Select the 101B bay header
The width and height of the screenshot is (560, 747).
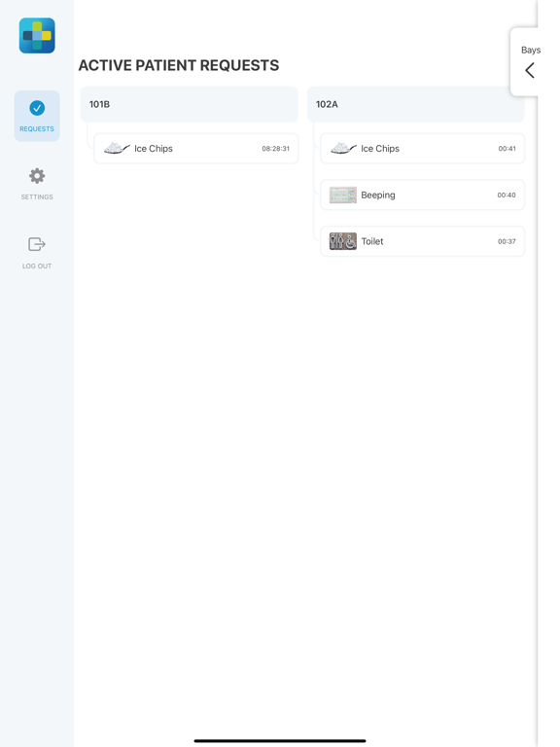189,104
